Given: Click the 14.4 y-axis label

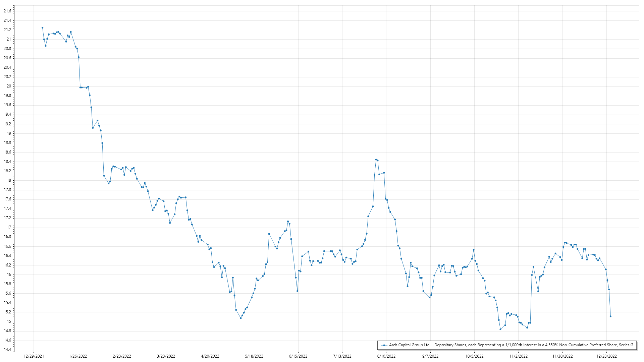Looking at the screenshot, I should click(x=7, y=350).
